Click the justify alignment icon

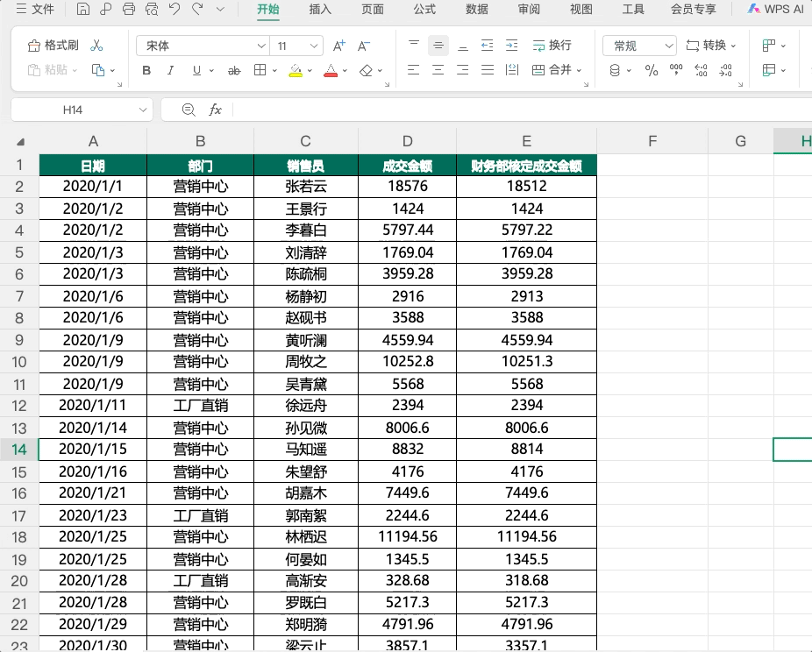pos(488,70)
